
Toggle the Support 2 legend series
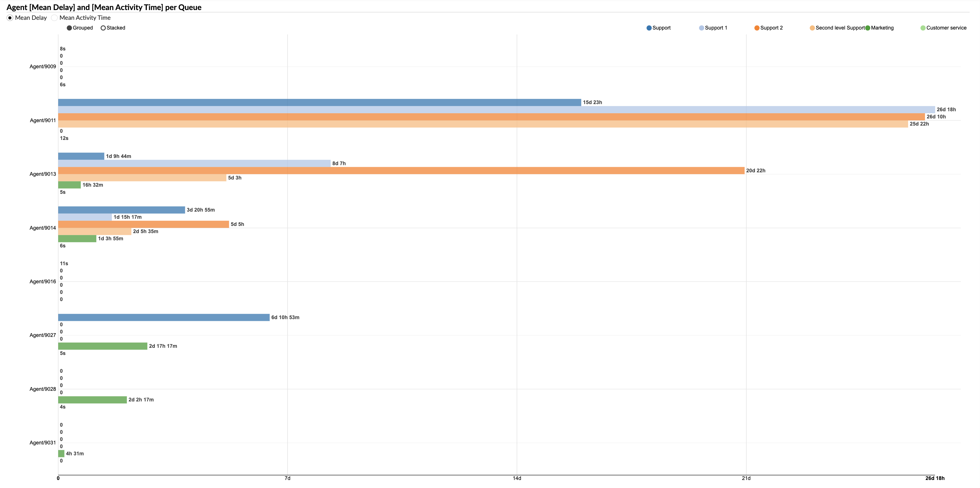[x=768, y=28]
